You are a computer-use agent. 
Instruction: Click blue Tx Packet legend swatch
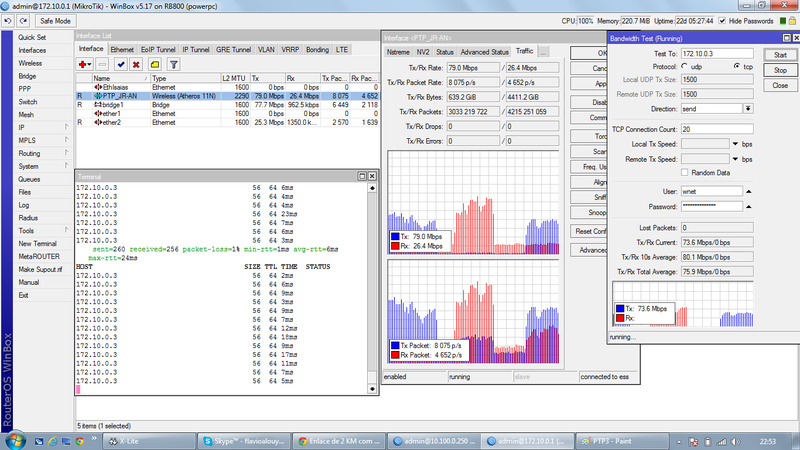pyautogui.click(x=395, y=345)
